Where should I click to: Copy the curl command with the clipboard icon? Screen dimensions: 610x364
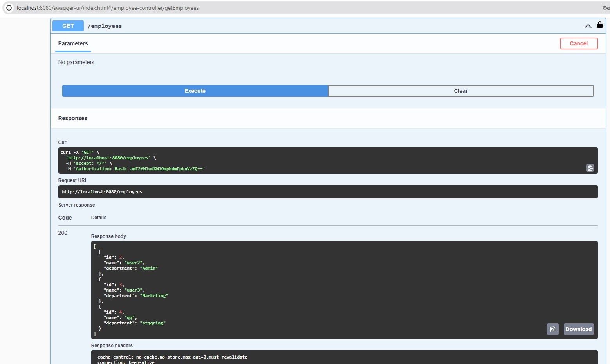click(x=590, y=168)
